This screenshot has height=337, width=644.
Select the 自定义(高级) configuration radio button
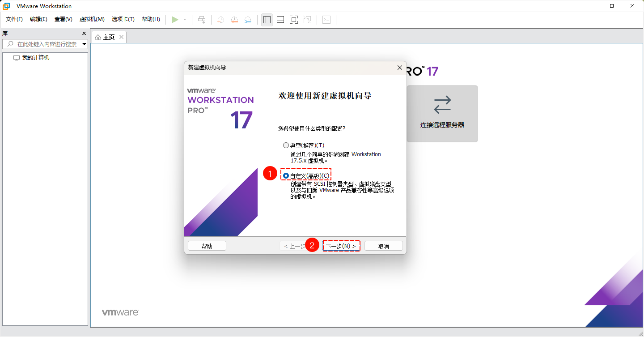(x=286, y=175)
